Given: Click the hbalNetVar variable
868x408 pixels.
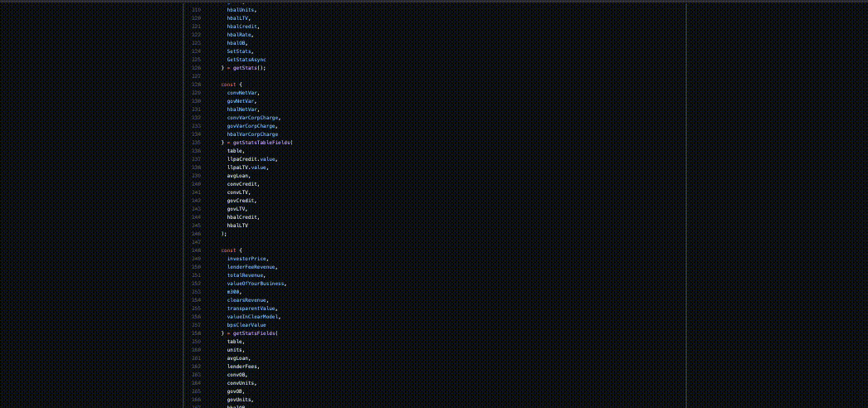Looking at the screenshot, I should [x=242, y=109].
